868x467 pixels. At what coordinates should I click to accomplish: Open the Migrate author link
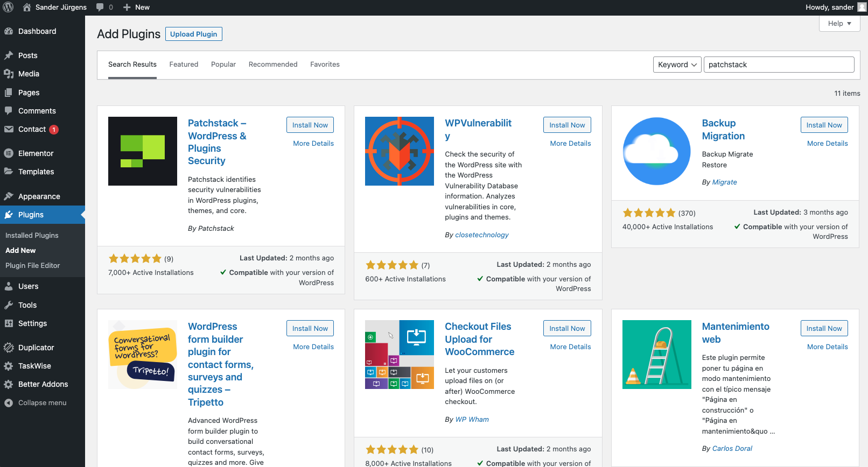click(725, 182)
